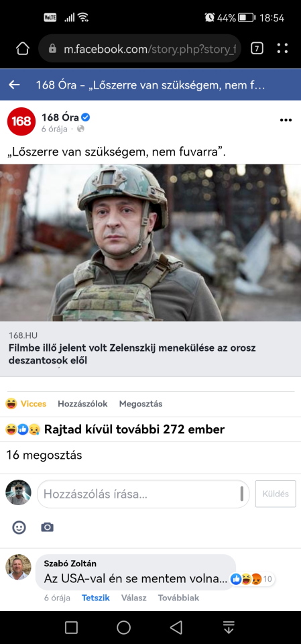Open the 168.hu article headline link

[x=132, y=354]
